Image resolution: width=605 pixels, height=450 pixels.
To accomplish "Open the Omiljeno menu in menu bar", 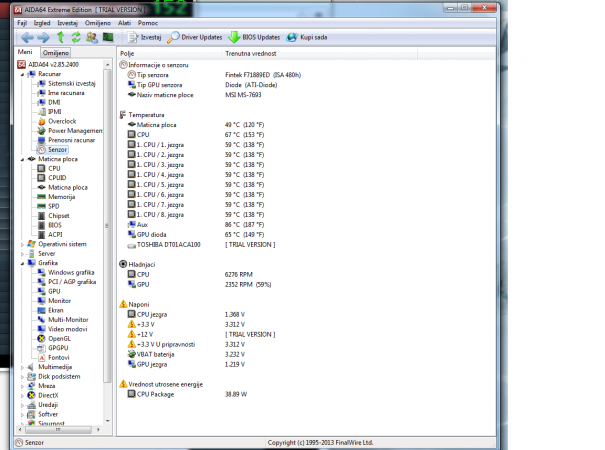I will pyautogui.click(x=98, y=23).
